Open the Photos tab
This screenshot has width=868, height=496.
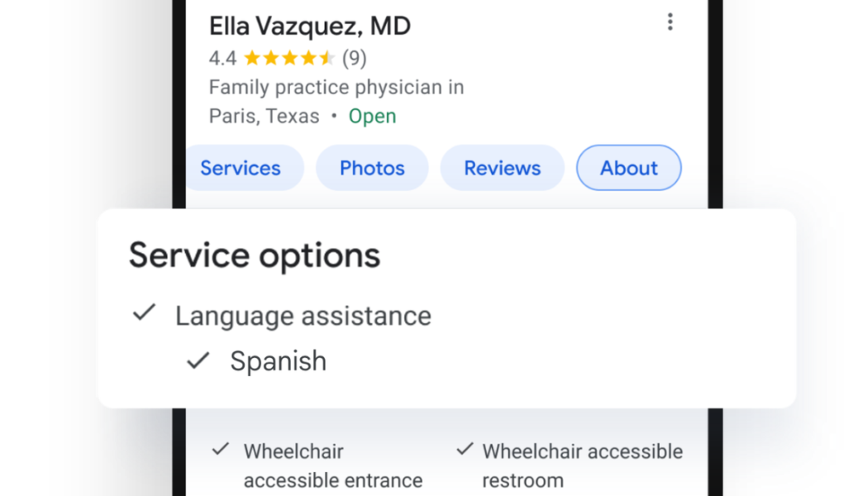click(x=372, y=168)
